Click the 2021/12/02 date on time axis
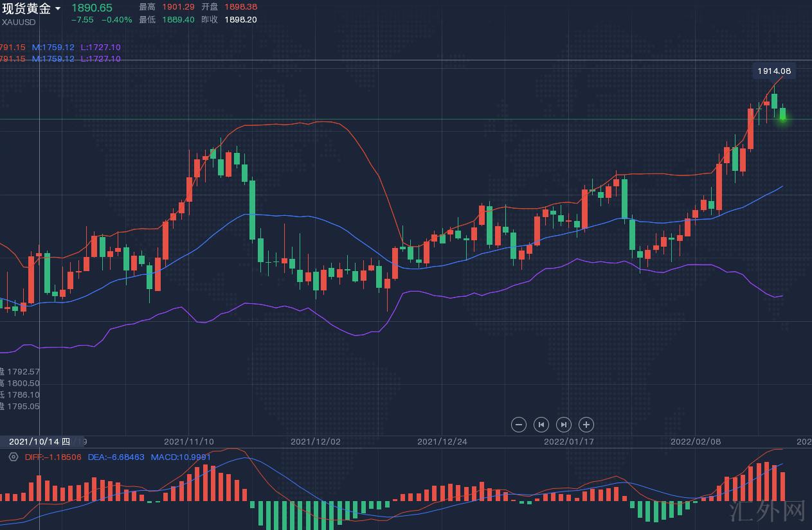The height and width of the screenshot is (530, 812). coord(315,441)
